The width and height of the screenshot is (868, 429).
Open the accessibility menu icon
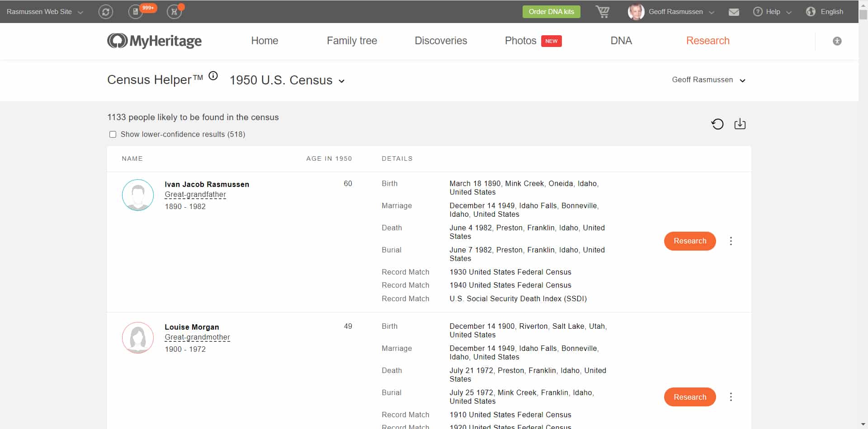pyautogui.click(x=837, y=41)
